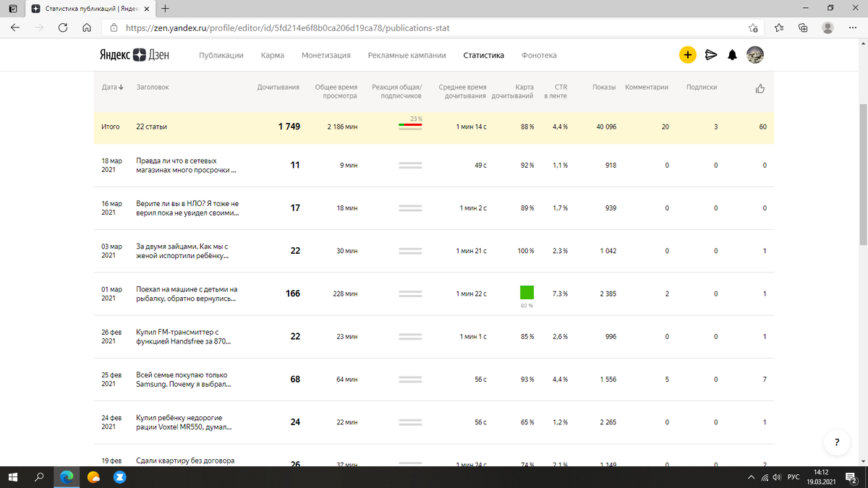Click the yellow plus create publication button
Screen dimensions: 868x488
(687, 55)
